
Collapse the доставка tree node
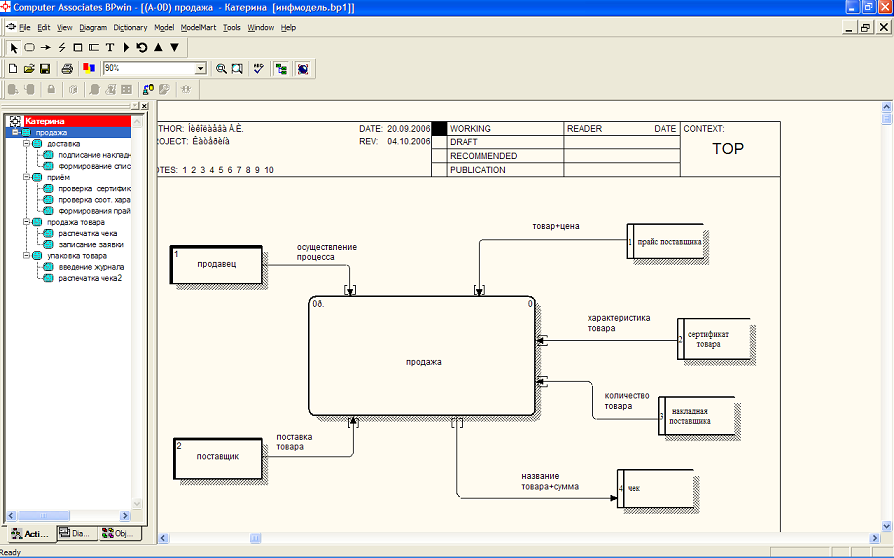click(x=26, y=143)
